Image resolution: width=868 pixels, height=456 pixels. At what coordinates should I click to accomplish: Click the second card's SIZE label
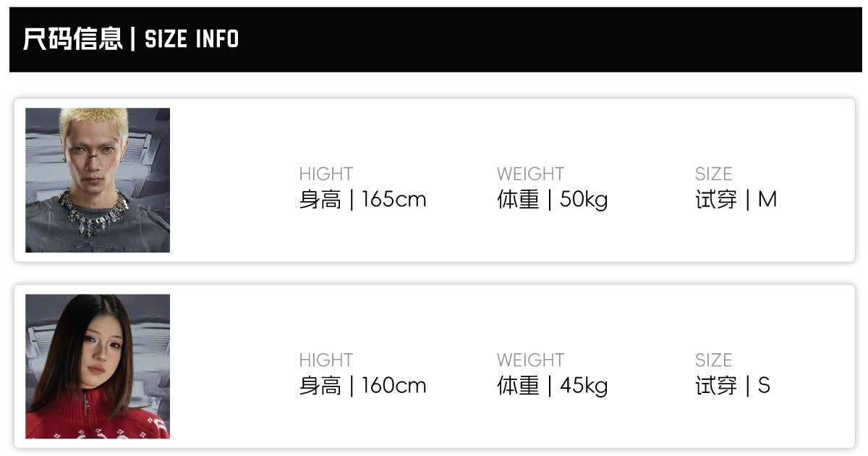tap(714, 360)
